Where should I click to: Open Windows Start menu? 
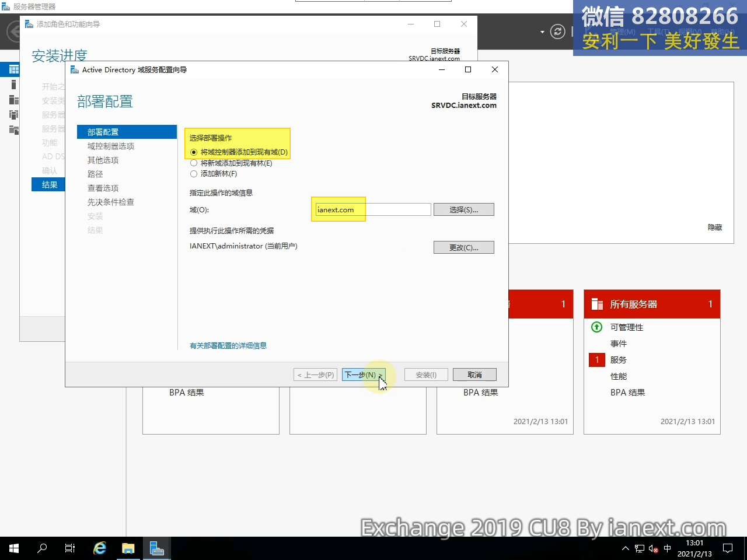point(14,548)
